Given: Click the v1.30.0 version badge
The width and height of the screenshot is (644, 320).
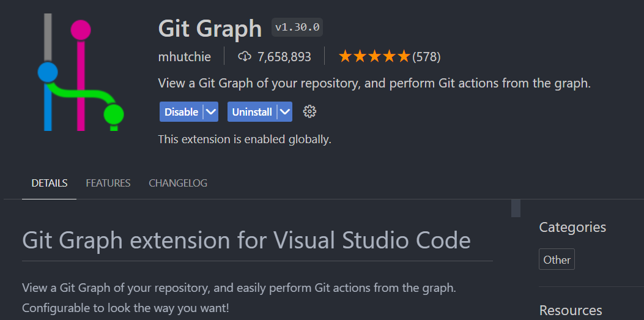Looking at the screenshot, I should pyautogui.click(x=298, y=28).
